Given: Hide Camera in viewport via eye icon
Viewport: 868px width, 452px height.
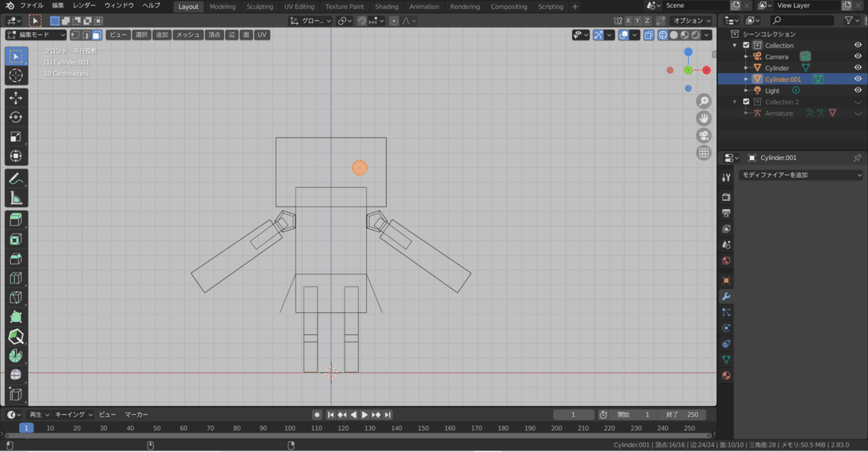Looking at the screenshot, I should click(857, 56).
